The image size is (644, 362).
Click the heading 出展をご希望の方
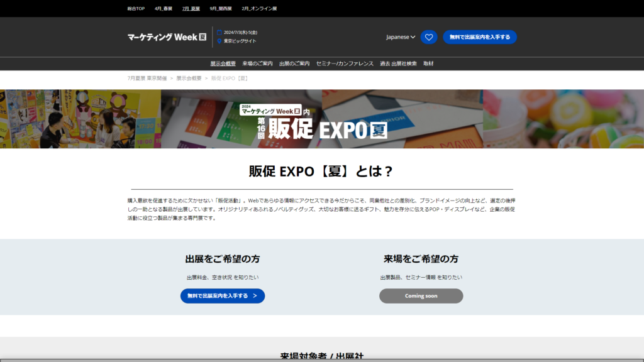click(223, 259)
